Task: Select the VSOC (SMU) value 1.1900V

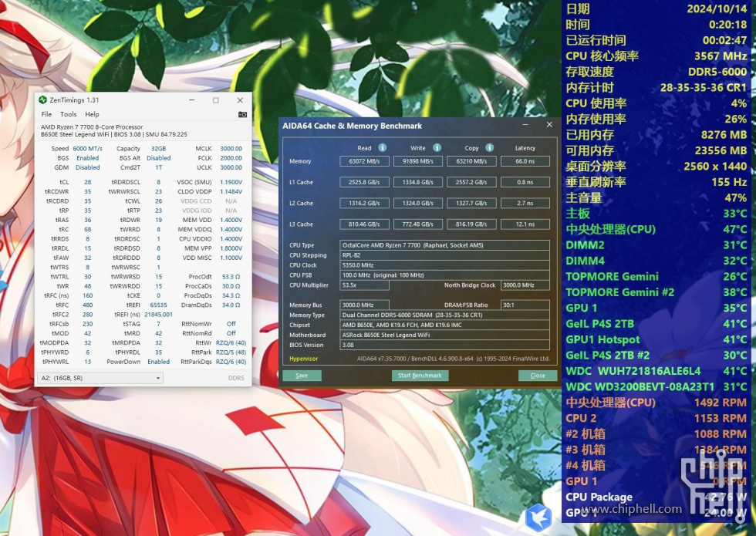Action: pyautogui.click(x=231, y=182)
